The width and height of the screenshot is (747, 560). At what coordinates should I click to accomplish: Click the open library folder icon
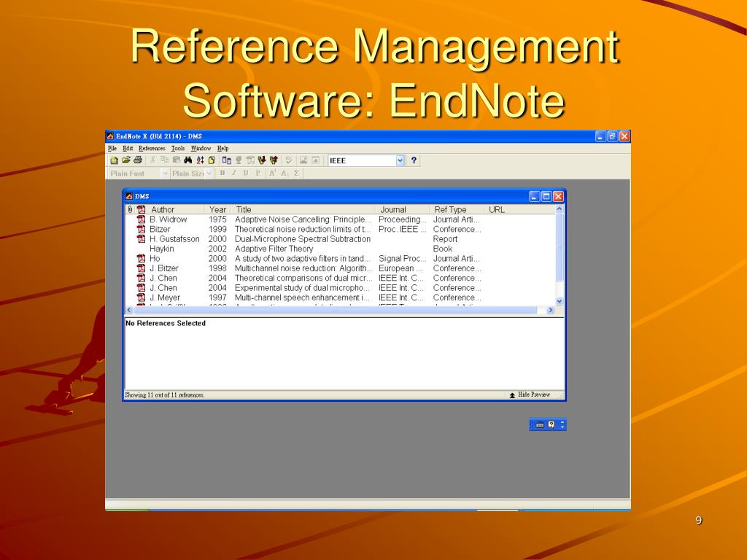(125, 160)
